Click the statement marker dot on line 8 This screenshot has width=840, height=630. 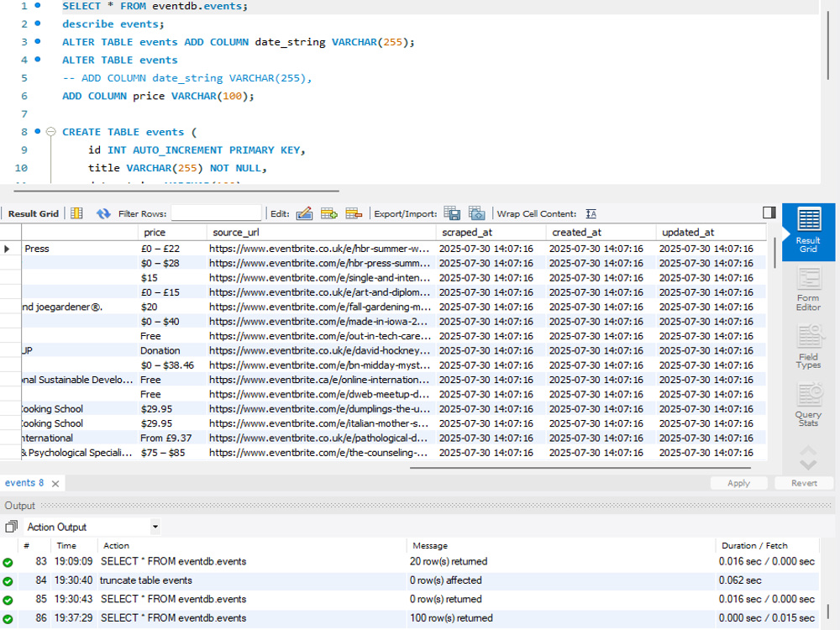pos(38,131)
